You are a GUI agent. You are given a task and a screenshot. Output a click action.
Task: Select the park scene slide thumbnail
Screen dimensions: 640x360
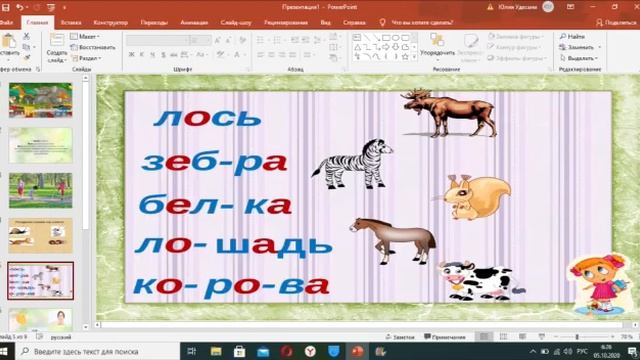[x=41, y=190]
